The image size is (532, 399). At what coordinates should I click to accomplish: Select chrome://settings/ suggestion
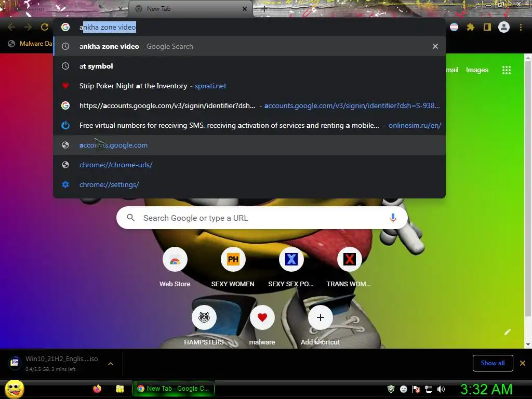point(249,184)
